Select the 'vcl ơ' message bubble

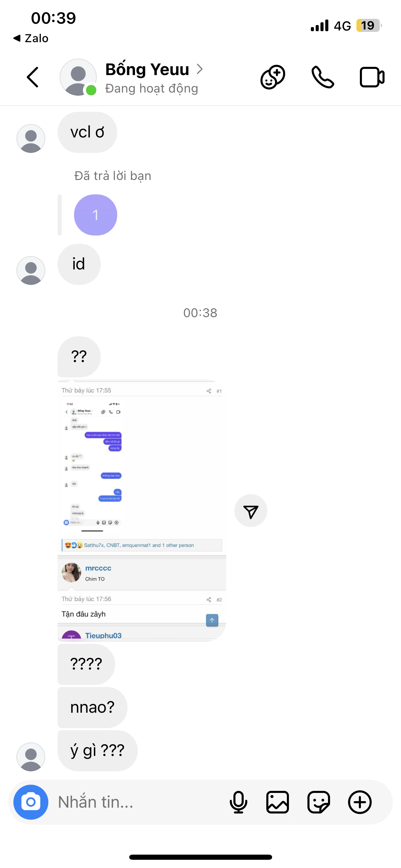pos(87,132)
